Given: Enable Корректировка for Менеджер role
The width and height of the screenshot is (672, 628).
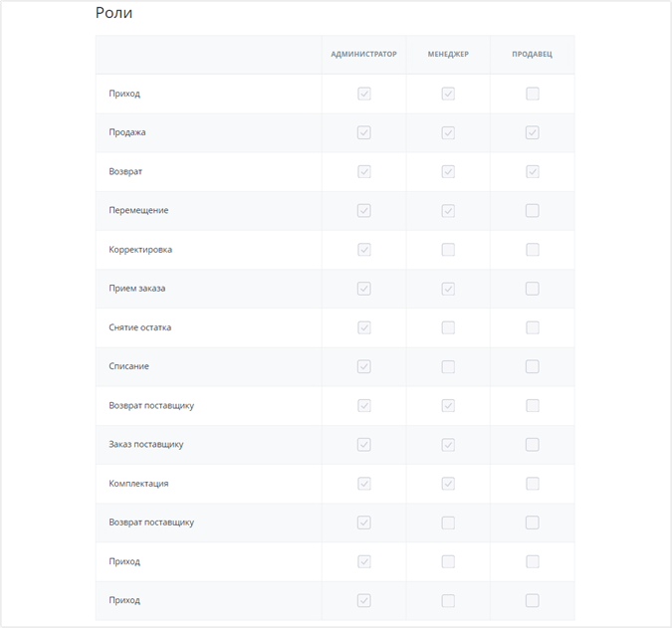Looking at the screenshot, I should [448, 250].
